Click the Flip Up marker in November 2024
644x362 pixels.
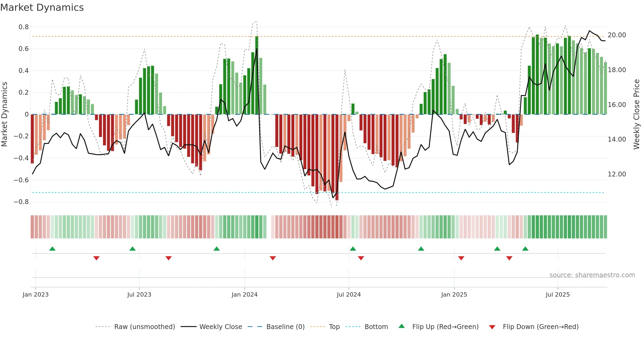421,249
